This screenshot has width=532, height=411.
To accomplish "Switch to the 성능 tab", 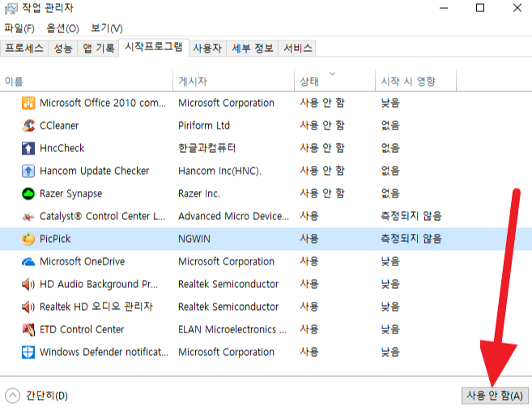I will (63, 49).
